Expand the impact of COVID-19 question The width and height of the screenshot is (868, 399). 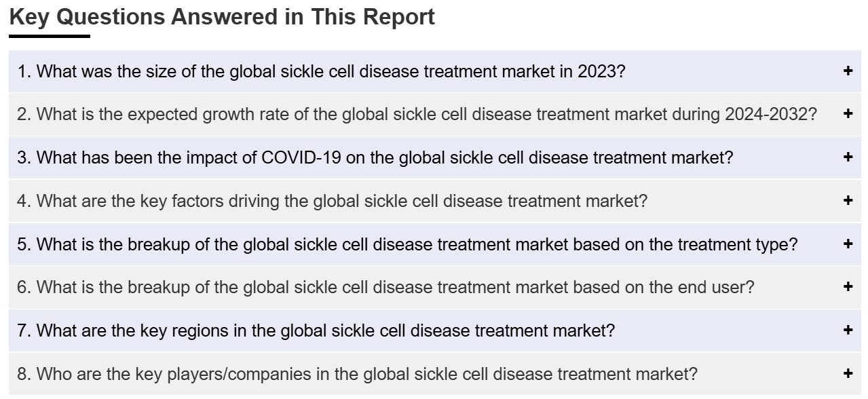435,157
